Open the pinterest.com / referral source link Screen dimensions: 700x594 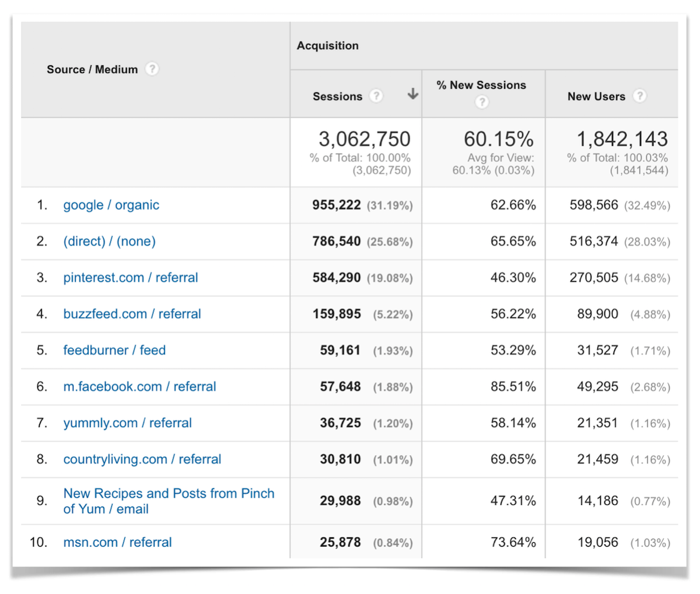tap(130, 278)
